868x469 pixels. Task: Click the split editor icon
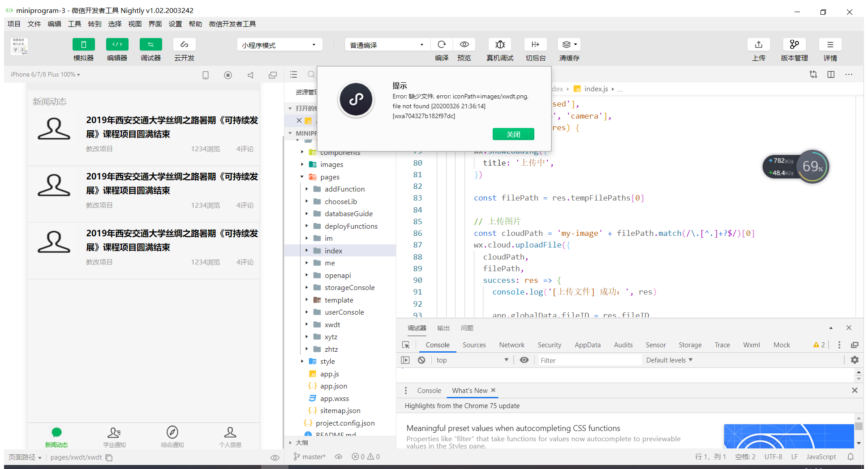coord(831,74)
